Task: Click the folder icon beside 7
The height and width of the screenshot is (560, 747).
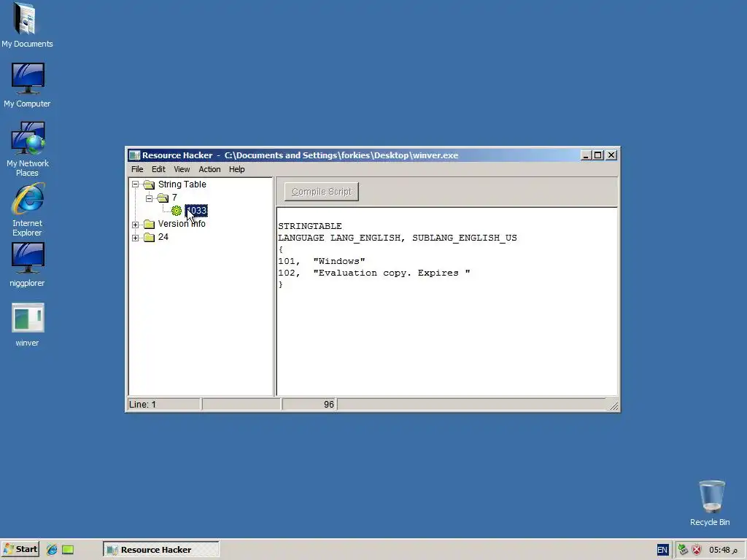Action: tap(163, 198)
